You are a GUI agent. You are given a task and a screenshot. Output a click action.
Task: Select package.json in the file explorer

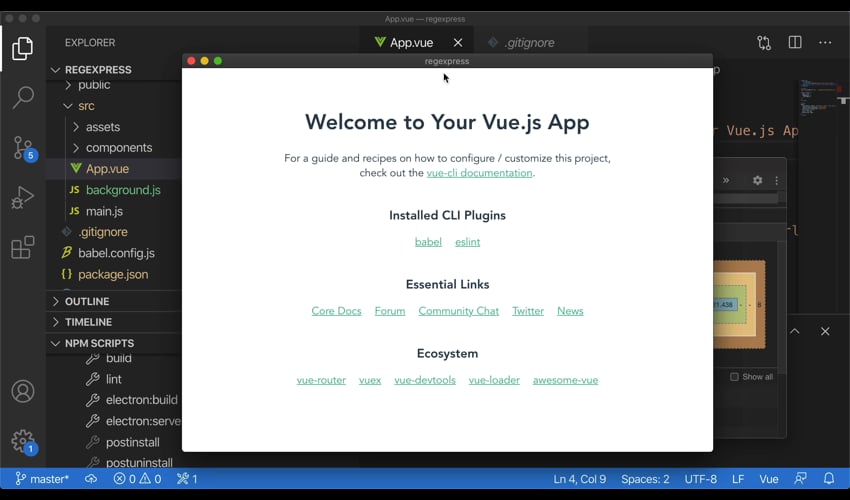[114, 274]
